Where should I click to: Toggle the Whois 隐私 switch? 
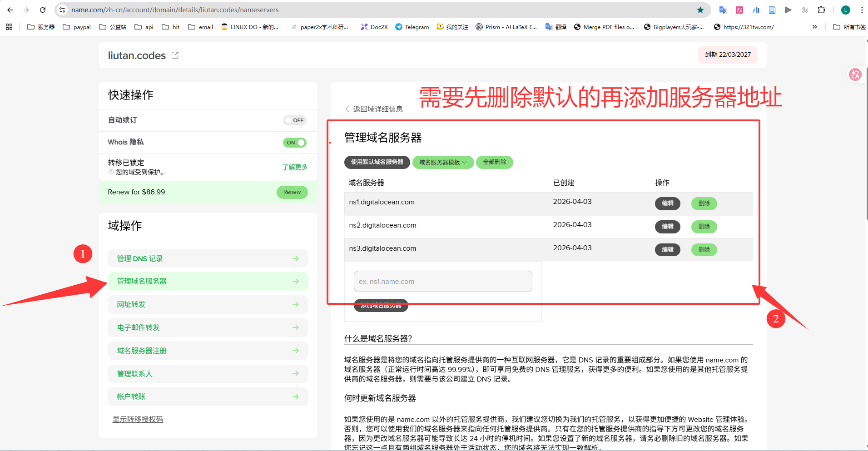(x=295, y=143)
